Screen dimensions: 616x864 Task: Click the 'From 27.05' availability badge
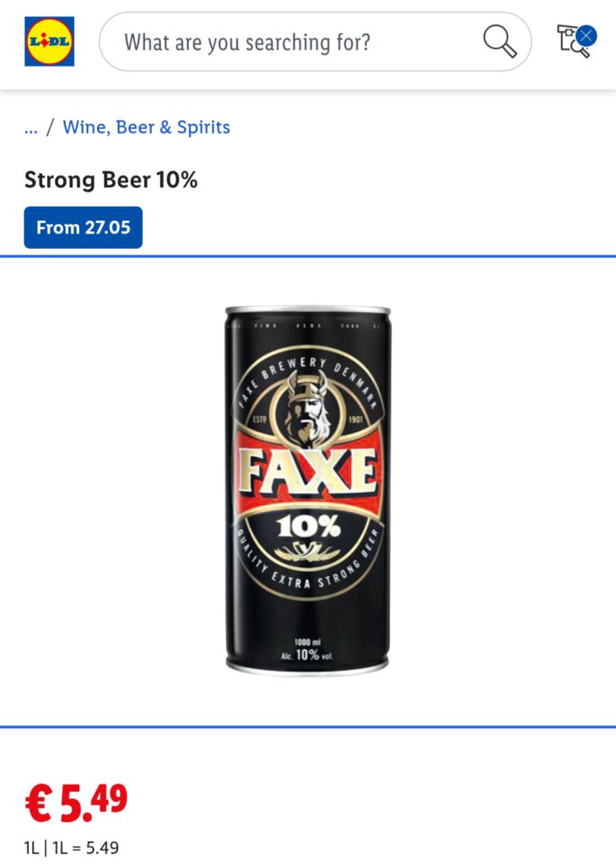84,228
